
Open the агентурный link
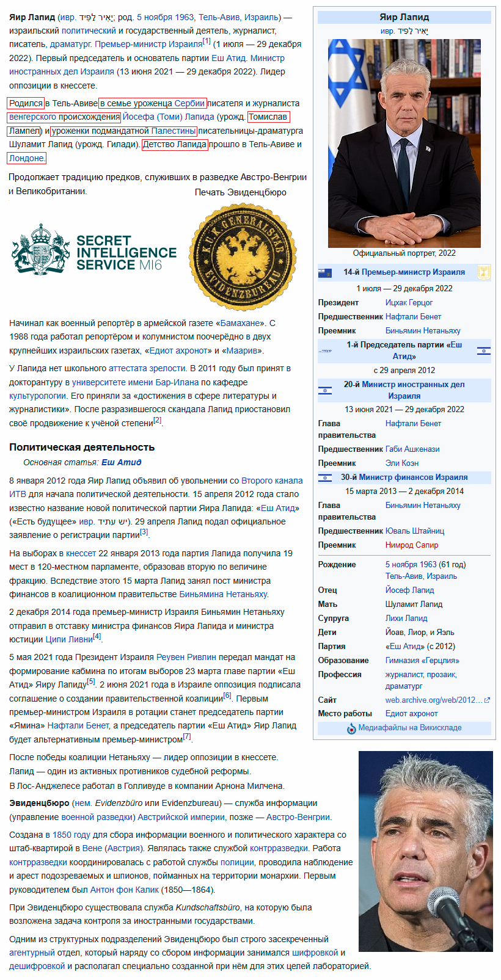tap(32, 953)
